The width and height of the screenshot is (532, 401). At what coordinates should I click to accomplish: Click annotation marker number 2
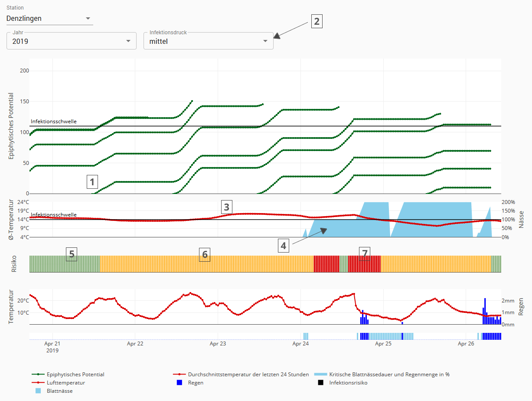point(317,21)
